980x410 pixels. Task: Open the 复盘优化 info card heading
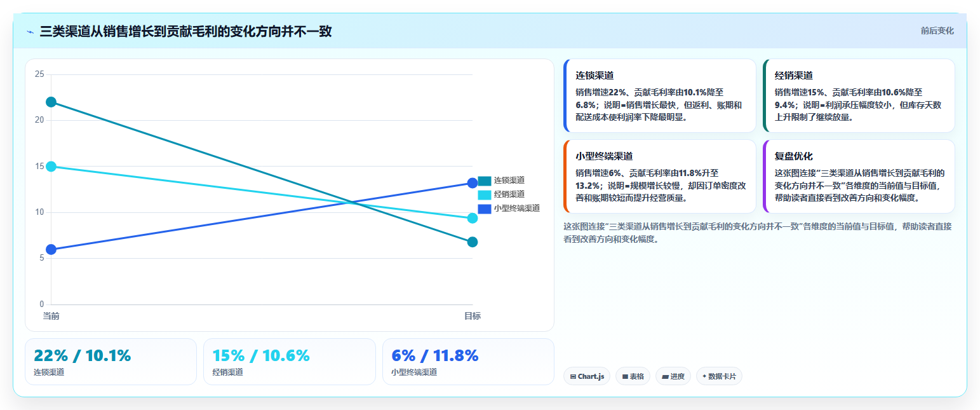(794, 156)
